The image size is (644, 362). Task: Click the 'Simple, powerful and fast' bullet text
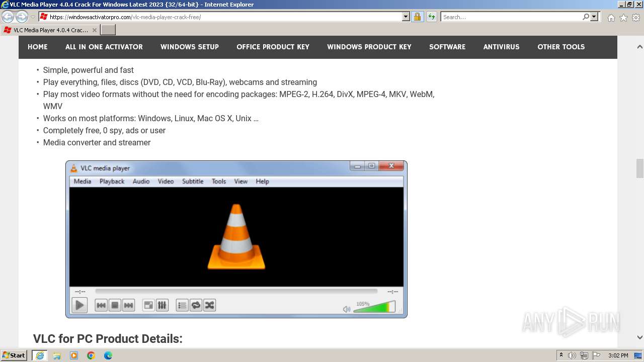89,70
